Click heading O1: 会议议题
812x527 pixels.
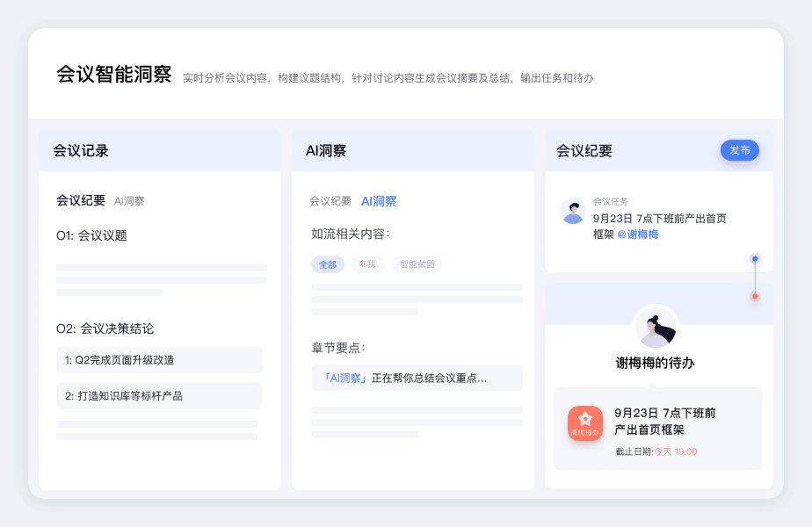(x=91, y=235)
